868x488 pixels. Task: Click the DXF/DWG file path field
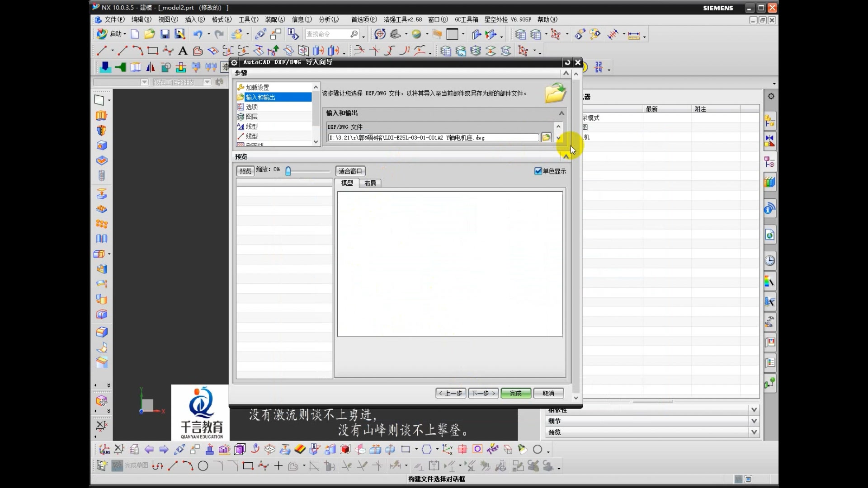(x=433, y=137)
